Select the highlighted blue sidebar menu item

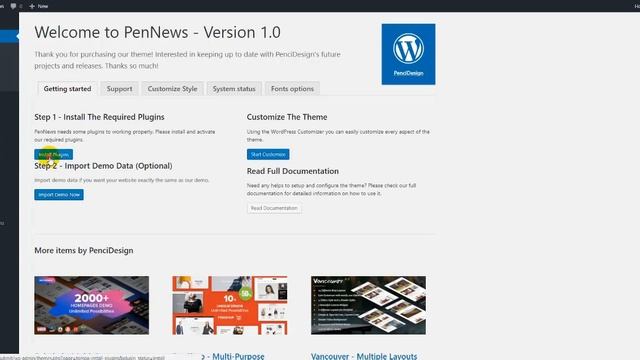click(x=9, y=36)
